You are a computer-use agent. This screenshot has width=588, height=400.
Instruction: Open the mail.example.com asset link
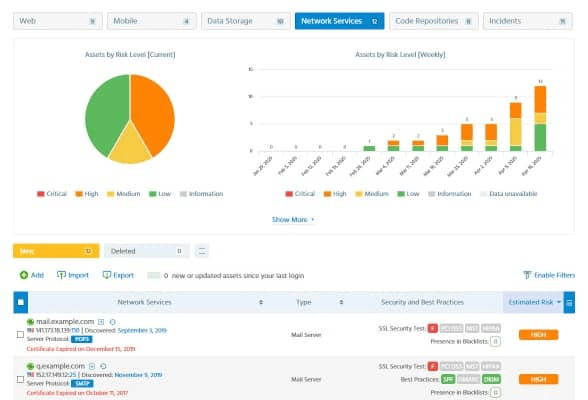(65, 322)
